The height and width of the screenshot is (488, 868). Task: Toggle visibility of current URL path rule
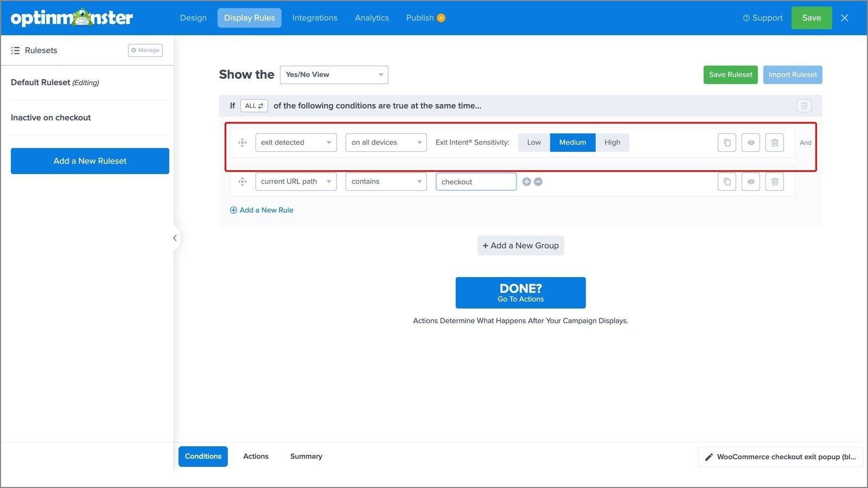pos(751,182)
